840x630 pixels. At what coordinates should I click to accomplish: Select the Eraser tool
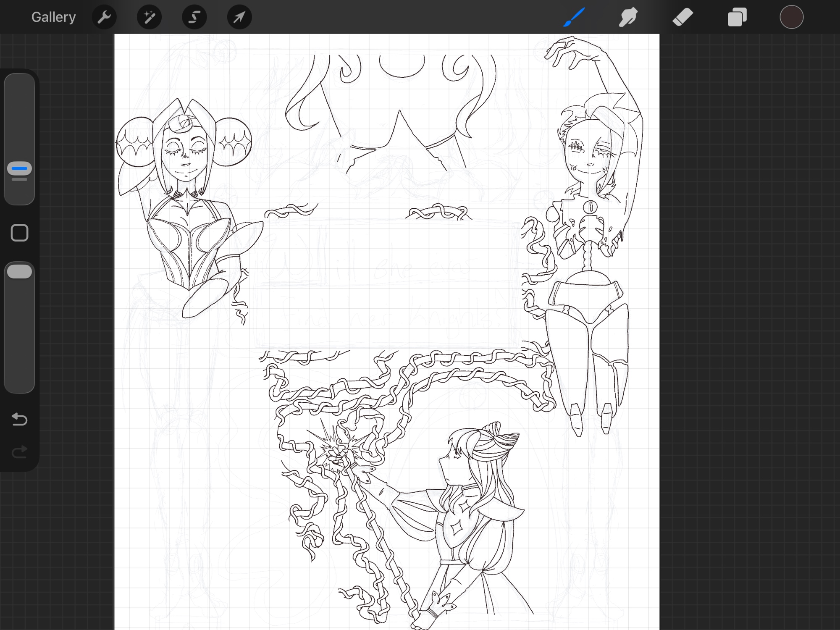pyautogui.click(x=682, y=17)
